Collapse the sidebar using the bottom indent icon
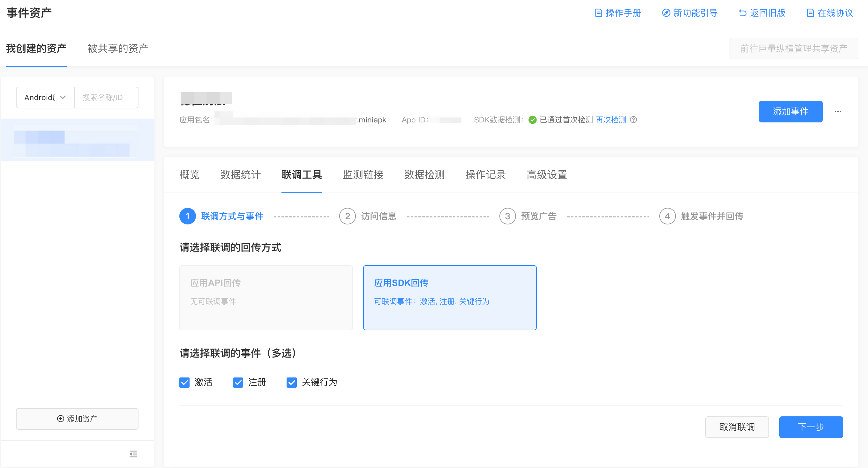The width and height of the screenshot is (868, 468). [133, 454]
